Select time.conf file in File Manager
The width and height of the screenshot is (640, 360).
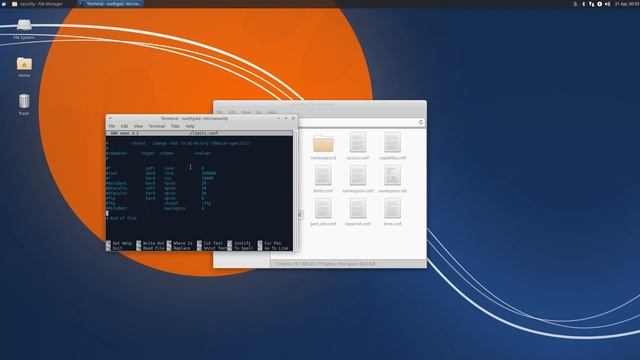pyautogui.click(x=393, y=212)
